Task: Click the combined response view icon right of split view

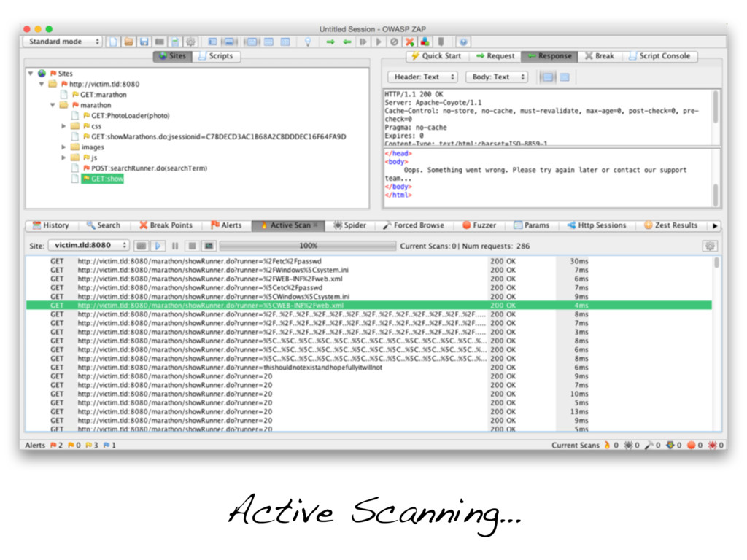Action: coord(565,77)
